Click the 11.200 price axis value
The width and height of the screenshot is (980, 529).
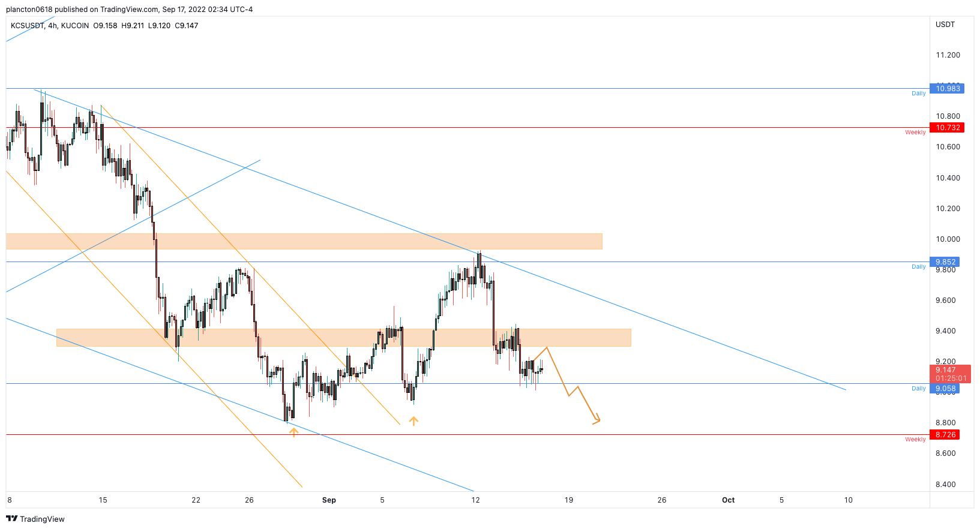pos(948,55)
